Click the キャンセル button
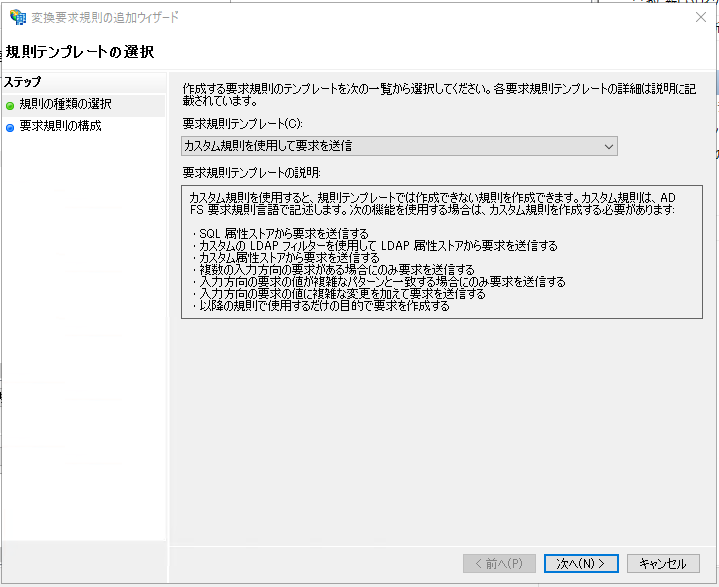The width and height of the screenshot is (719, 587). point(663,564)
